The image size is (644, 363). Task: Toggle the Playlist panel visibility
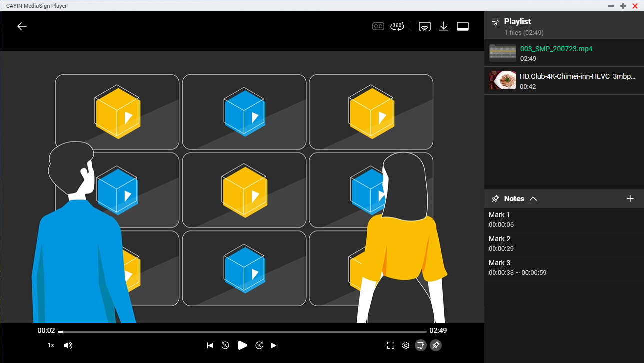pos(420,345)
